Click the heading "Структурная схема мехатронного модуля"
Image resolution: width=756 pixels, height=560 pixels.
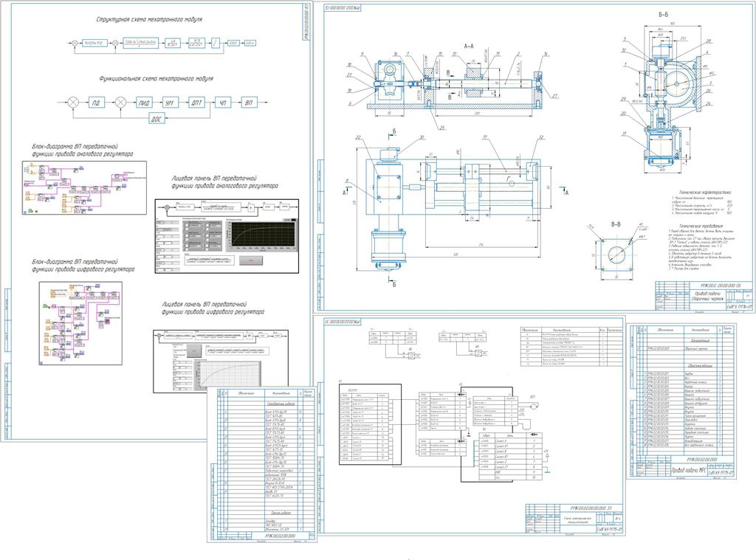[149, 20]
